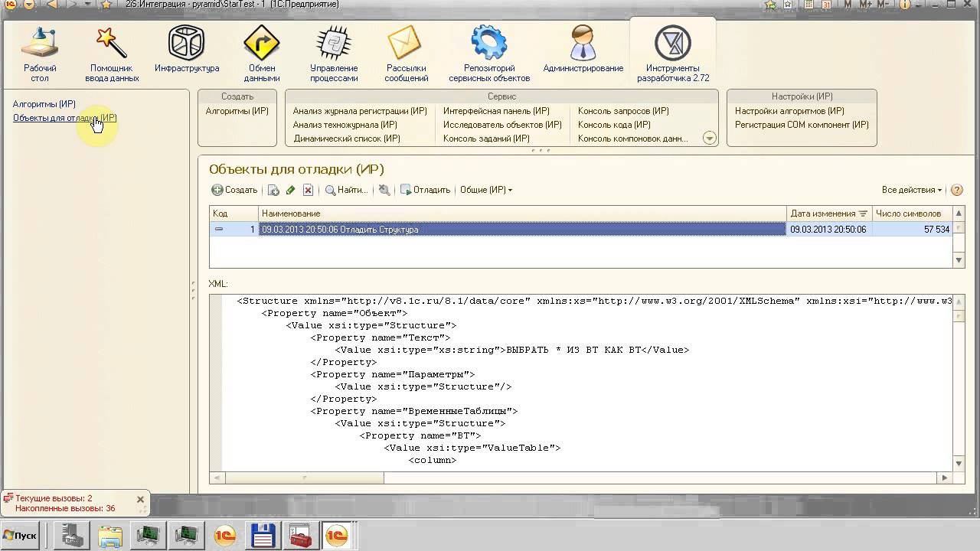The height and width of the screenshot is (551, 980).
Task: Click the favorites star in title bar
Action: click(106, 5)
